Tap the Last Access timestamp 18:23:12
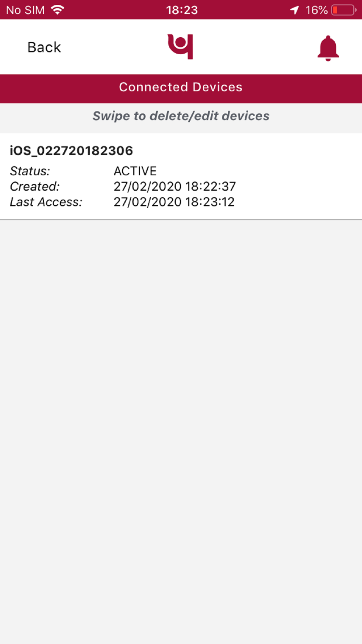The width and height of the screenshot is (362, 644). coord(210,202)
